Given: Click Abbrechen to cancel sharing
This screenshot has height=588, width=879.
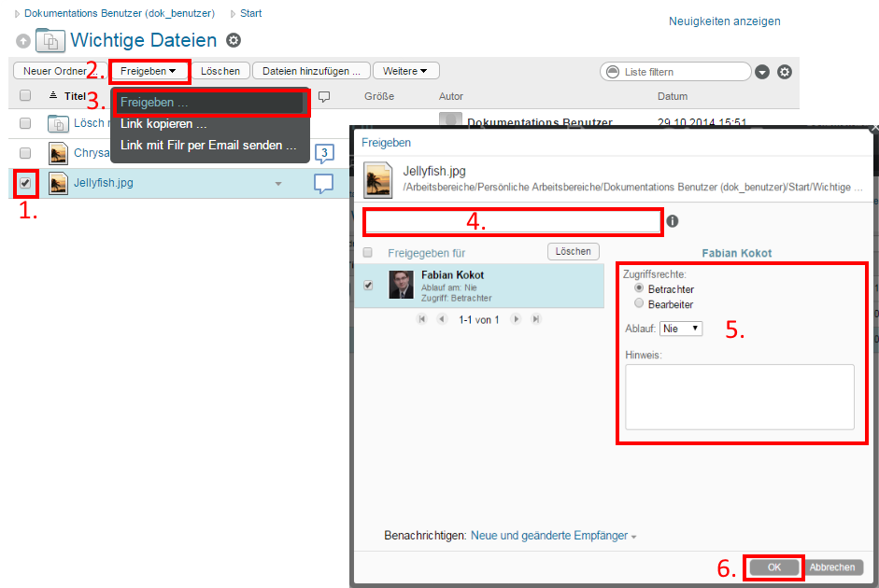Looking at the screenshot, I should [832, 567].
